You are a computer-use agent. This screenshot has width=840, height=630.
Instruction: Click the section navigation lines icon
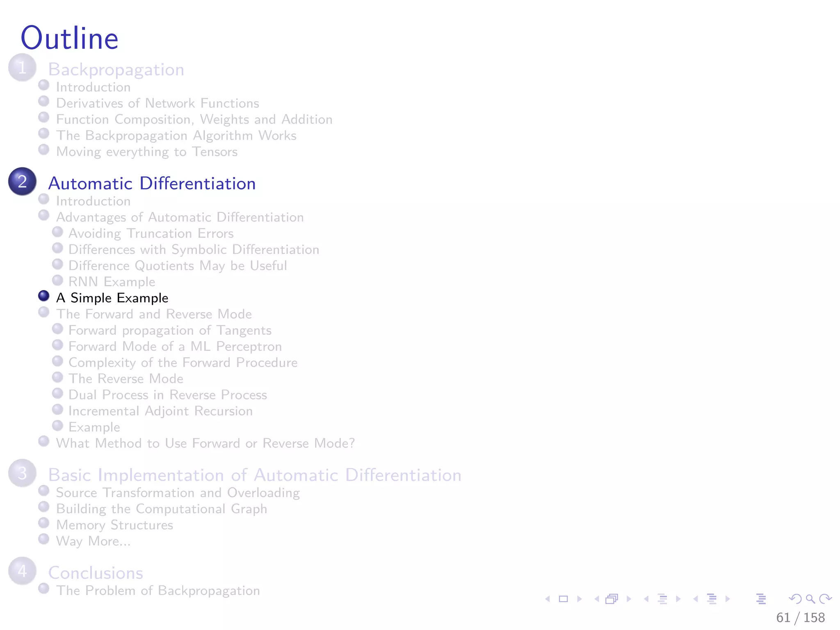712,599
